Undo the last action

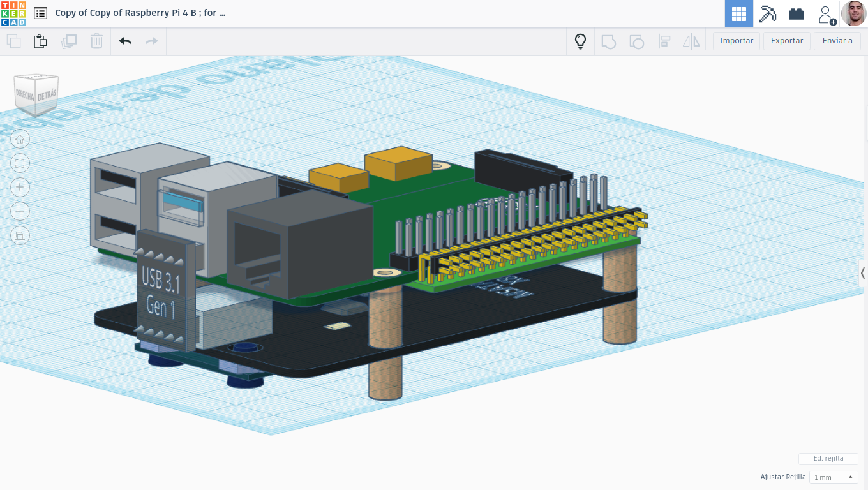[x=125, y=41]
